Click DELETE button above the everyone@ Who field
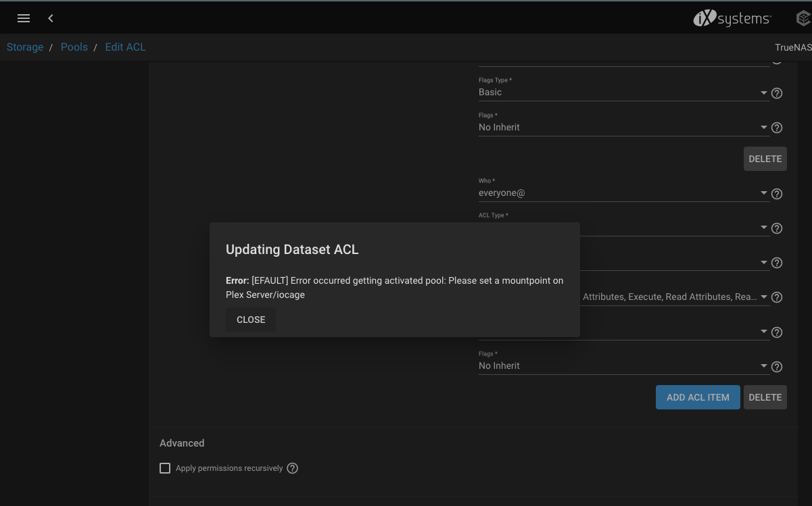Screen dimensions: 812x506 coord(765,159)
